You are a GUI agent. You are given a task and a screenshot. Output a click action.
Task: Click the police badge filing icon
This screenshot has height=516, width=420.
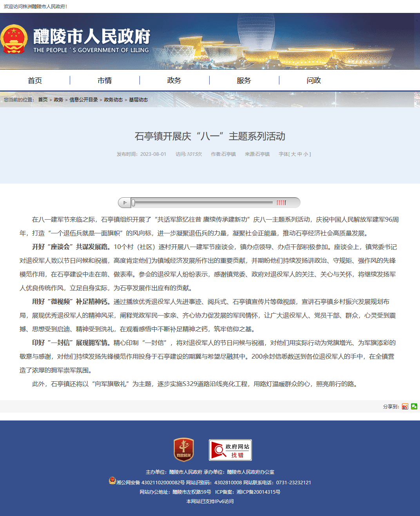pos(112,480)
